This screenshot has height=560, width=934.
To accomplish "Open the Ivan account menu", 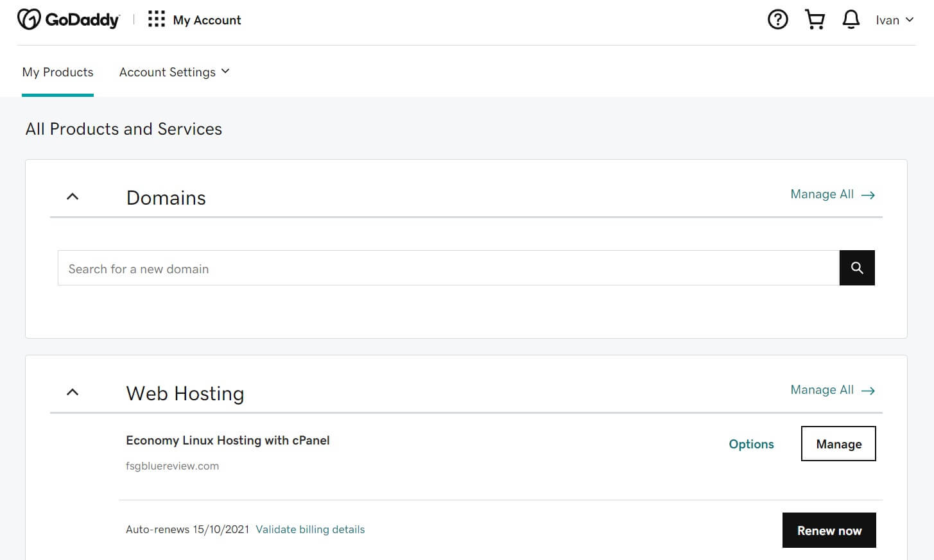I will 894,20.
